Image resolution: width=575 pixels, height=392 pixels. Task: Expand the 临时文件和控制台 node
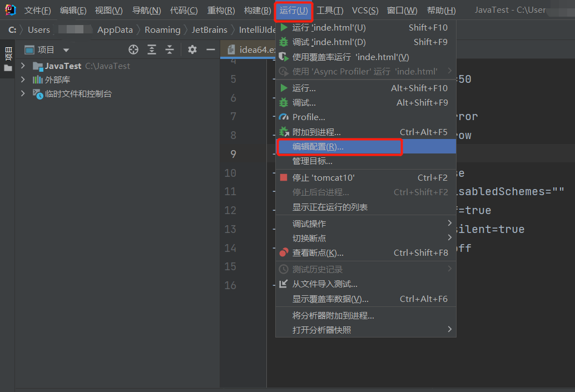(23, 93)
